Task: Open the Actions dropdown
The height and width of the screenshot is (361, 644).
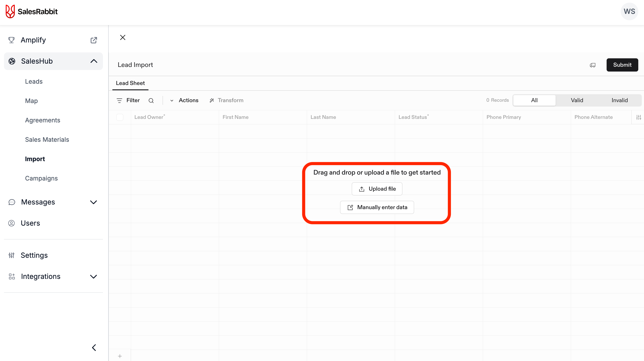Action: (184, 100)
